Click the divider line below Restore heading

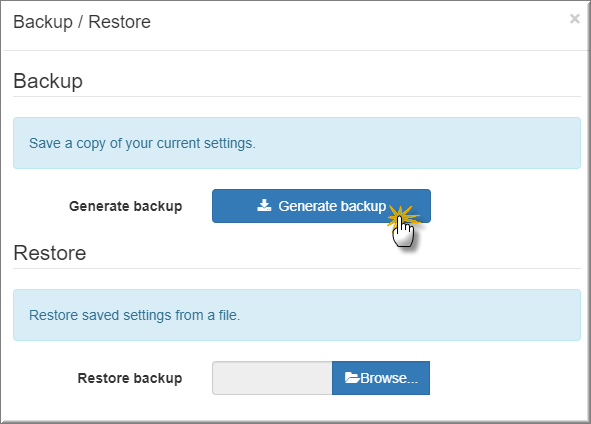[297, 268]
